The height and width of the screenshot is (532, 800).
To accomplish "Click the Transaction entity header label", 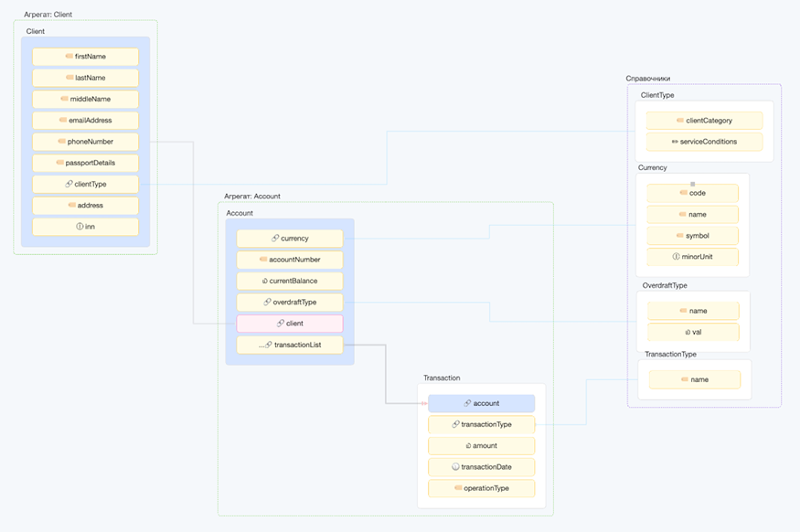I will click(442, 378).
